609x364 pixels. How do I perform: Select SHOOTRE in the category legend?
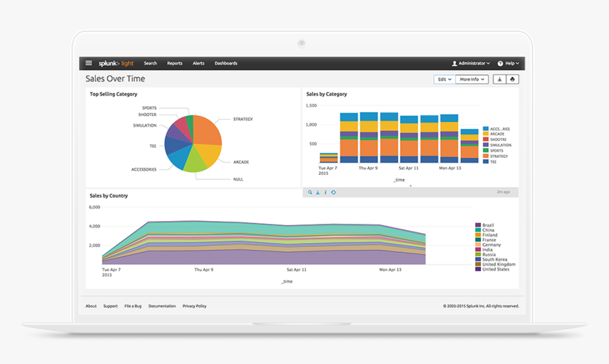tap(498, 140)
